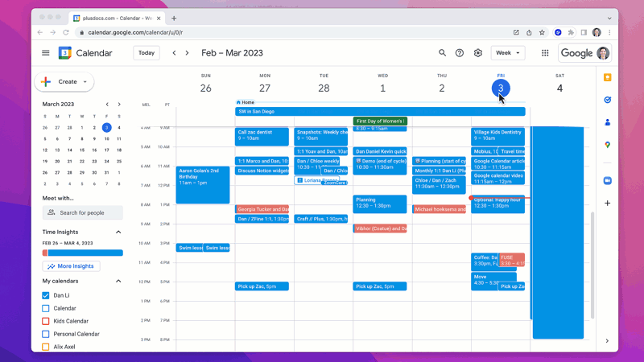The width and height of the screenshot is (644, 362).
Task: Open green First Day of Women's event
Action: (x=380, y=121)
